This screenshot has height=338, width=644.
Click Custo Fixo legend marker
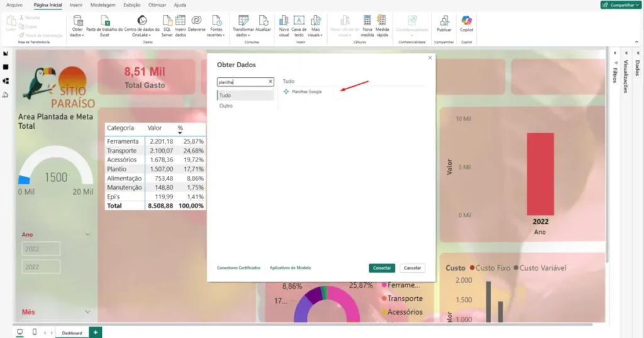(x=472, y=268)
